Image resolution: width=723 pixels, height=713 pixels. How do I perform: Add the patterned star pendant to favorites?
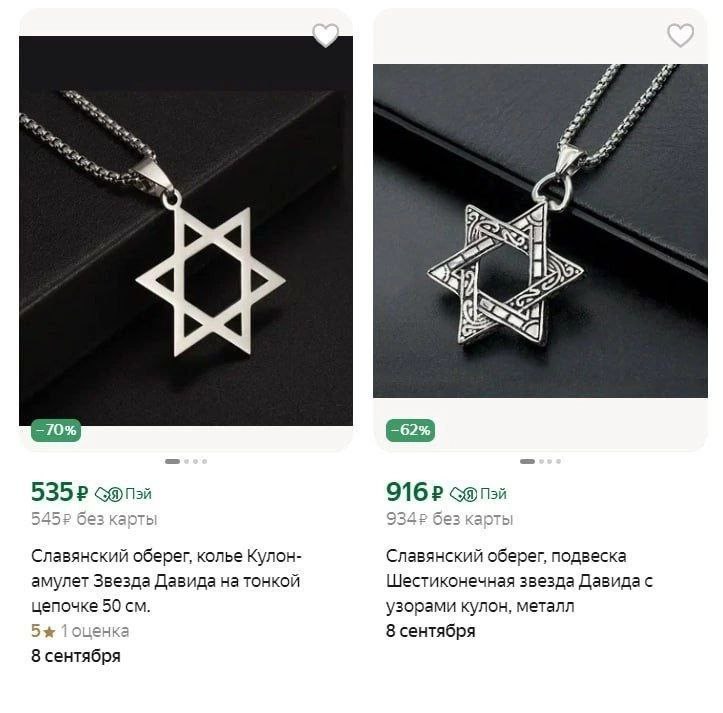680,35
